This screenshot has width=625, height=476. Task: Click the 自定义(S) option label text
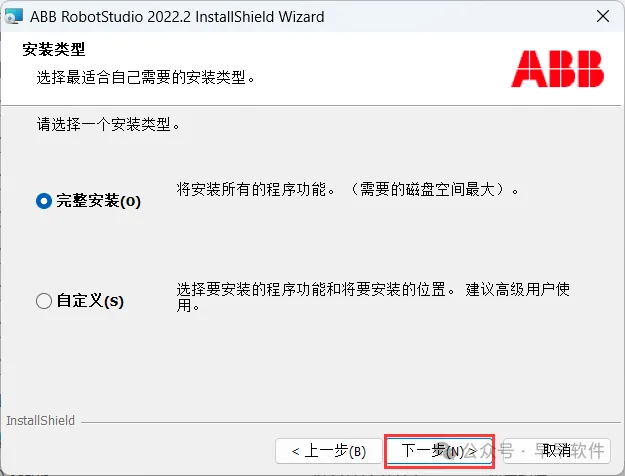coord(90,301)
